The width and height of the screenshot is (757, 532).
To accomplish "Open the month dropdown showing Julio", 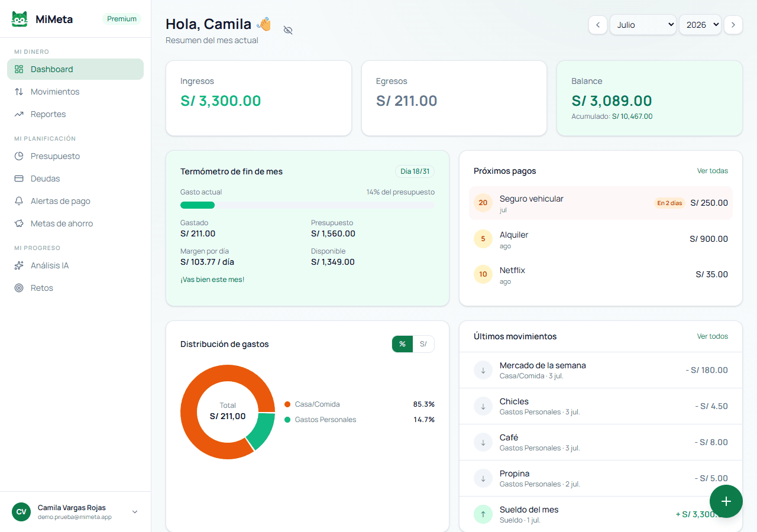I will 643,25.
